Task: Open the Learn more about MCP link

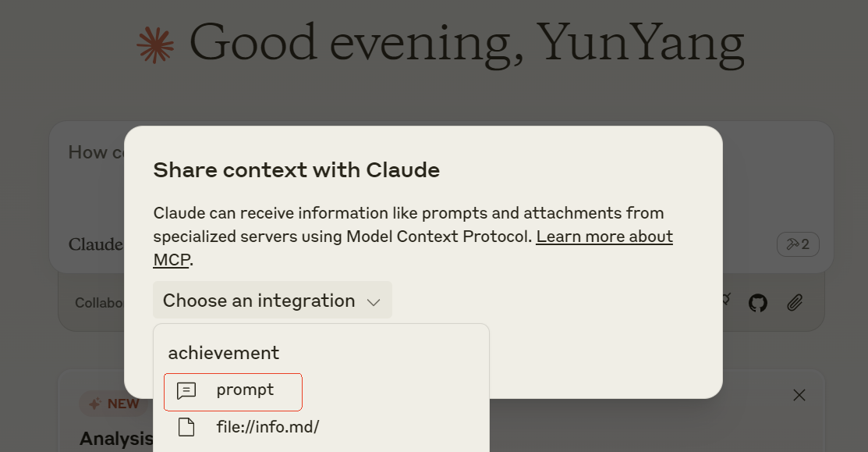Action: click(604, 237)
